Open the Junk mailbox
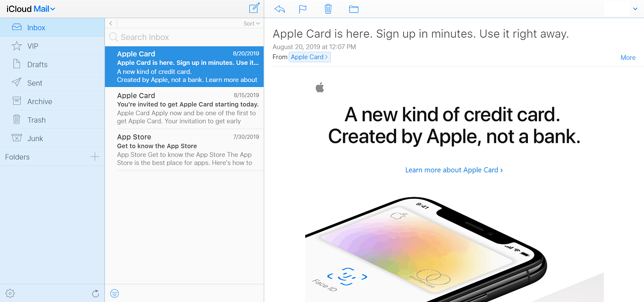644x302 pixels. [x=52, y=138]
